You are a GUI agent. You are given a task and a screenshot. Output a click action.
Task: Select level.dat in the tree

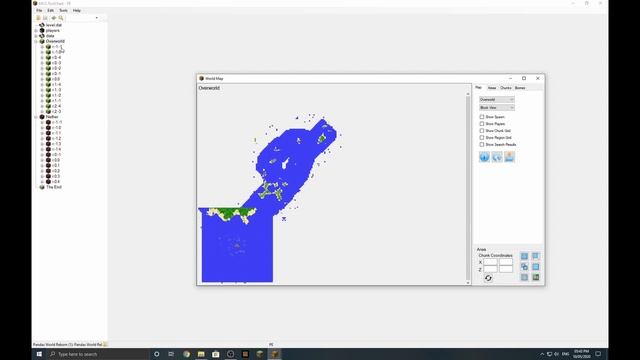53,25
